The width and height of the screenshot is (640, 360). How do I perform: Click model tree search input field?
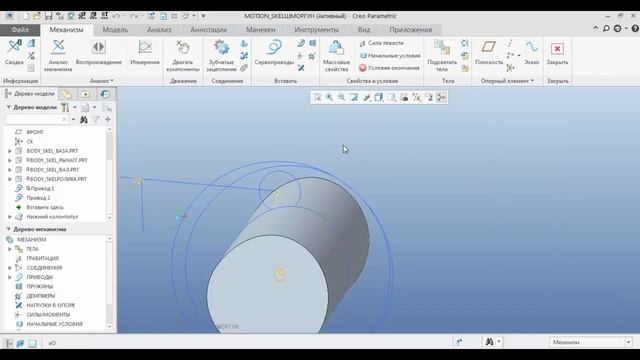coord(37,120)
